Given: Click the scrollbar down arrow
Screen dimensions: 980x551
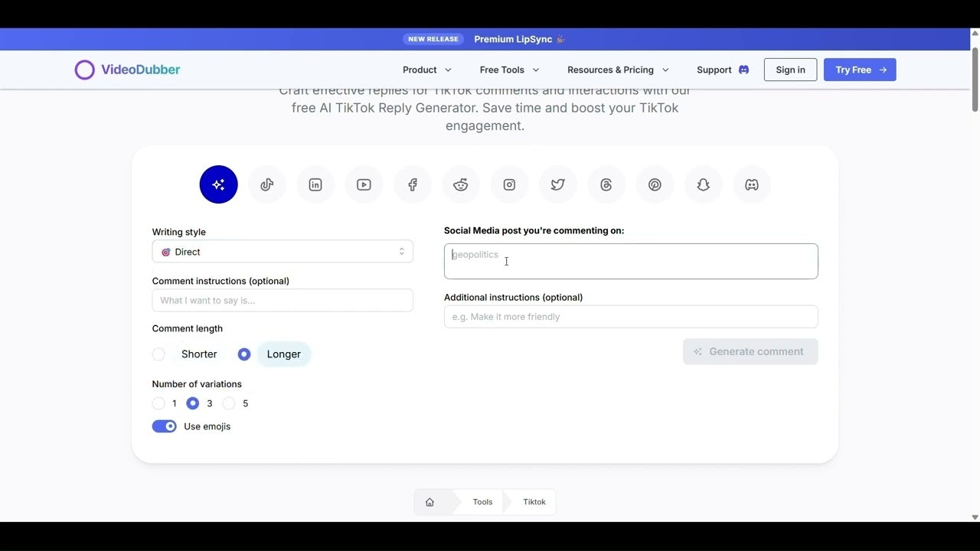Looking at the screenshot, I should tap(975, 517).
